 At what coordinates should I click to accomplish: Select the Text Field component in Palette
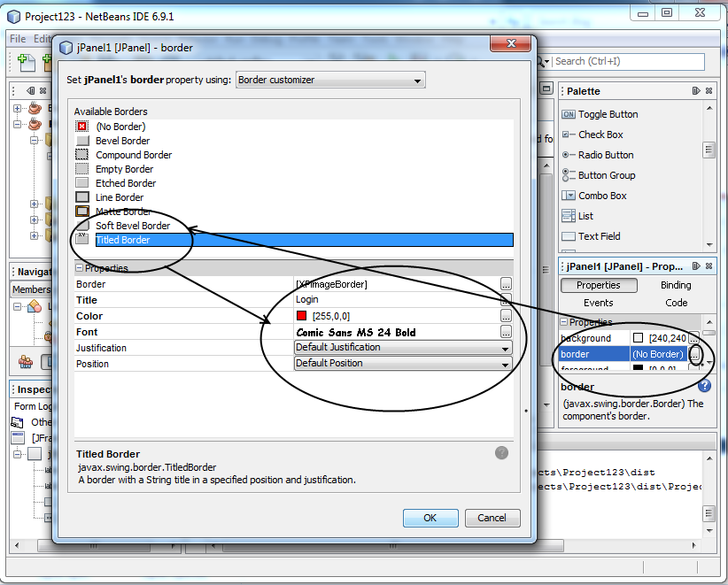603,235
